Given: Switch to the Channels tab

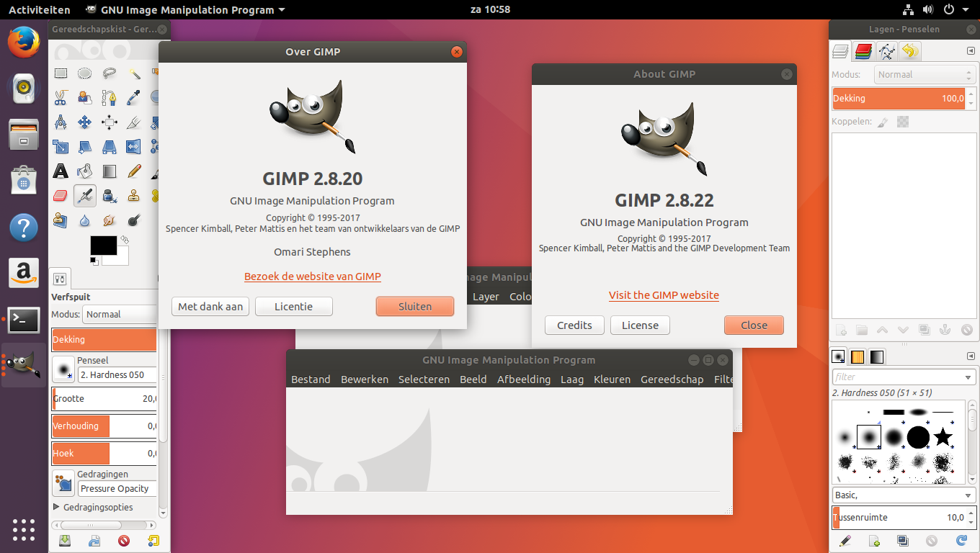Looking at the screenshot, I should pos(863,51).
